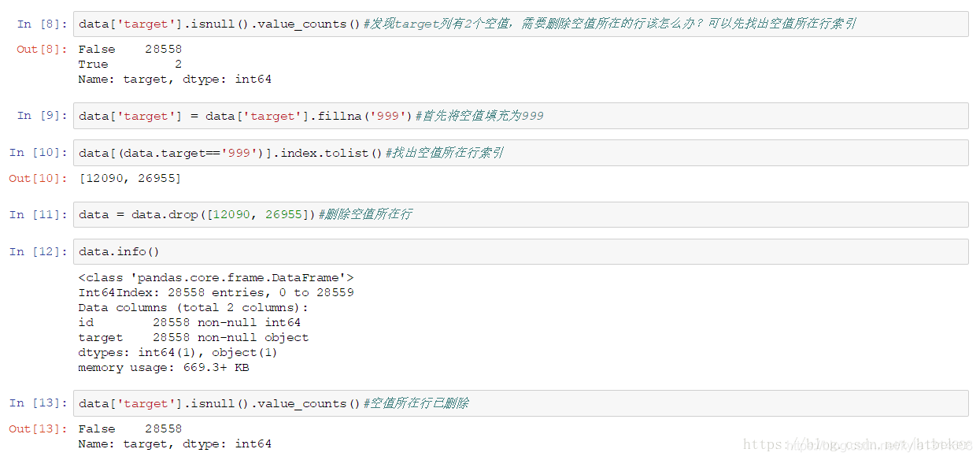Select the data.info() code cell
The image size is (980, 460).
520,251
